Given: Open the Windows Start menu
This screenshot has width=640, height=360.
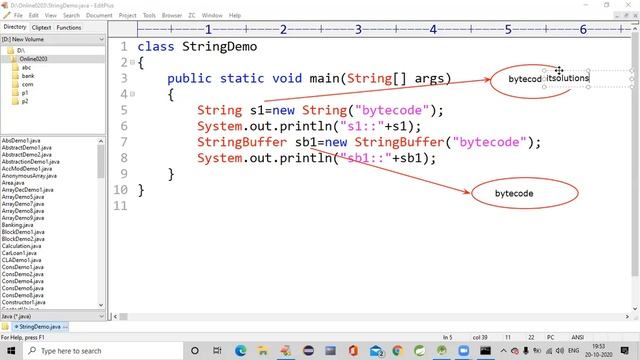Looking at the screenshot, I should click(x=11, y=351).
